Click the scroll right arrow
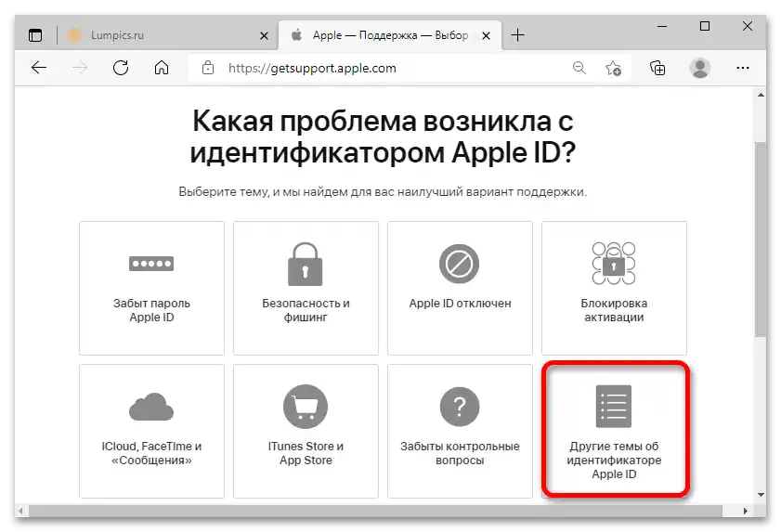 745,511
